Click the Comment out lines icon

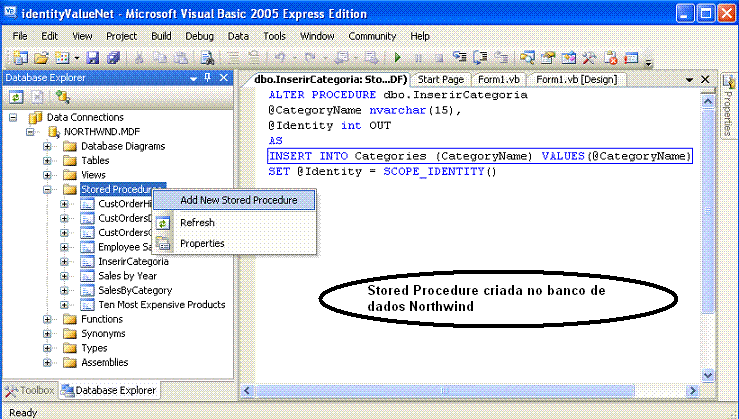pyautogui.click(x=233, y=58)
